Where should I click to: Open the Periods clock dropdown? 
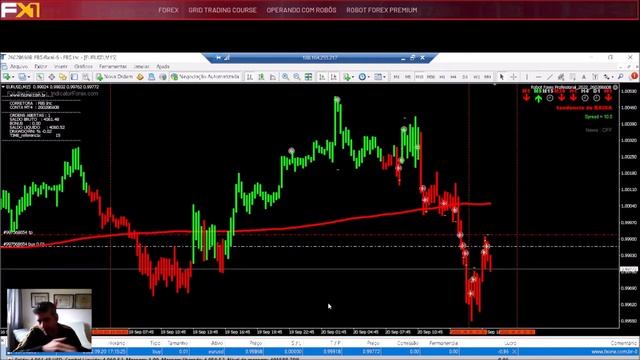pyautogui.click(x=364, y=77)
